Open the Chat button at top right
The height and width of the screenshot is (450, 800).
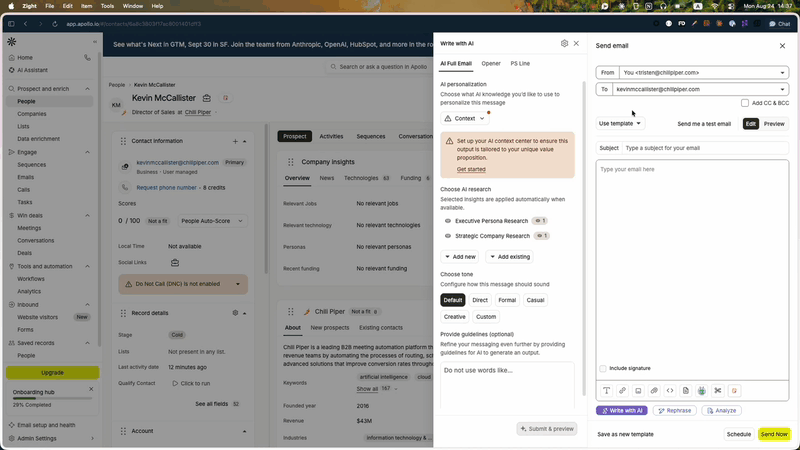[780, 24]
